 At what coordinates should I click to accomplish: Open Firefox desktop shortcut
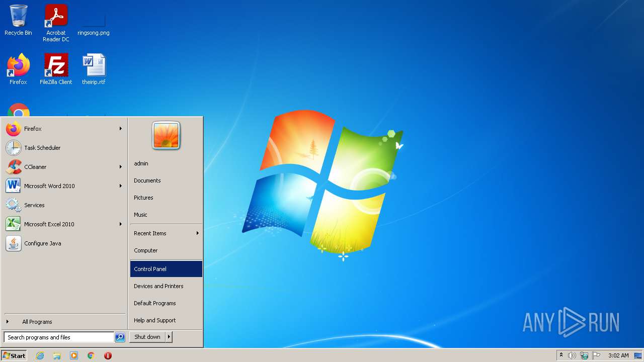pyautogui.click(x=18, y=69)
